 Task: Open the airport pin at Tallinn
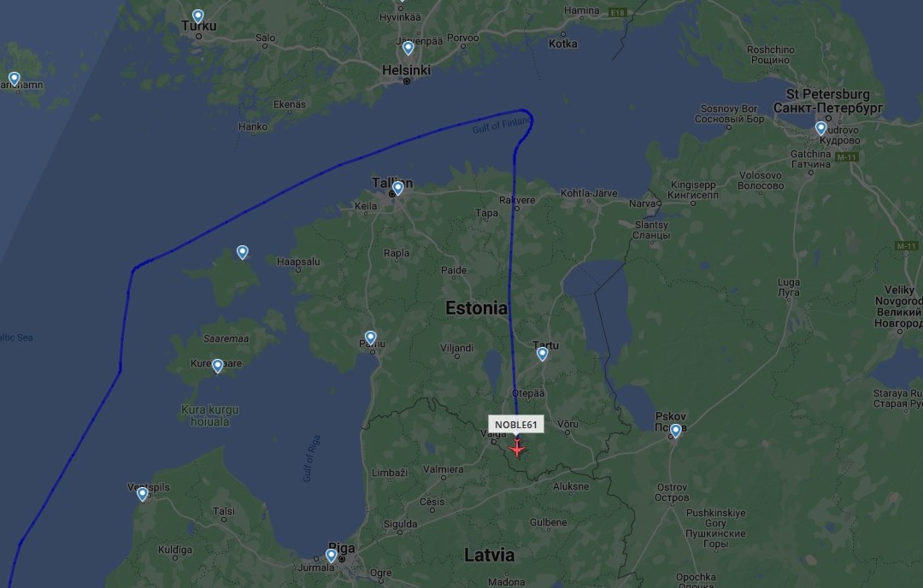click(398, 188)
